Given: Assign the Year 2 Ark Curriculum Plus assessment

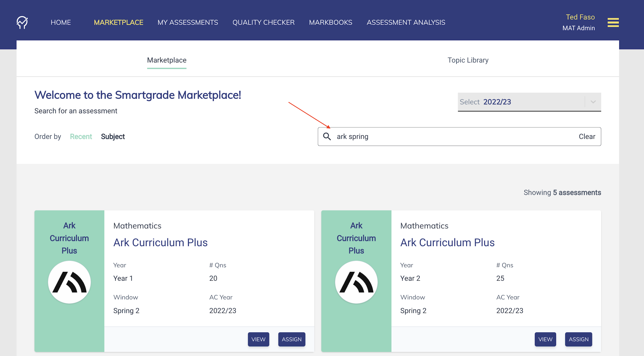Looking at the screenshot, I should (579, 339).
